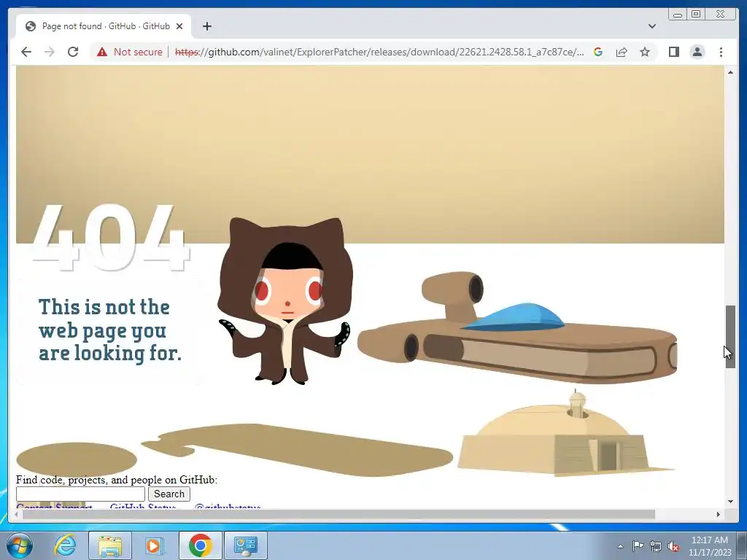
Task: Click the horizontal scrollbar thumb
Action: 338,514
